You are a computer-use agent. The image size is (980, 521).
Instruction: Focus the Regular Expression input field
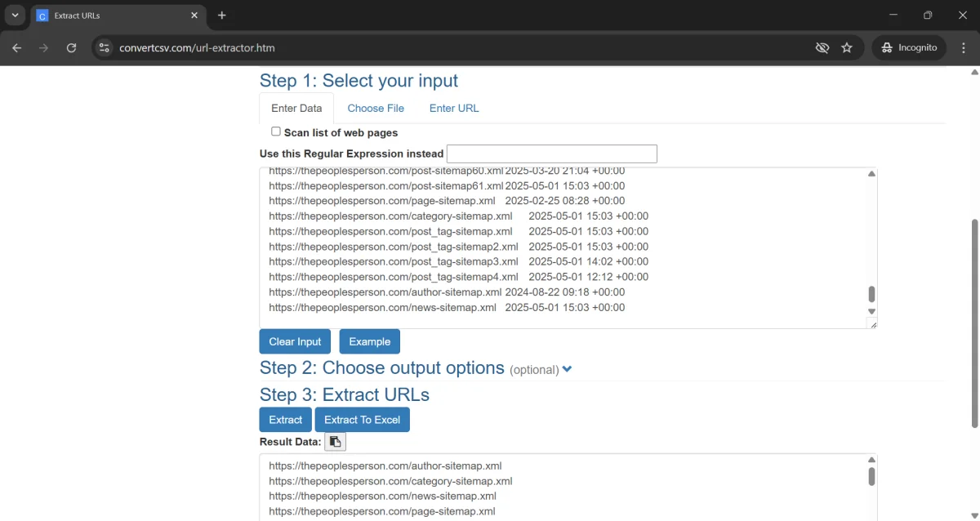[x=551, y=154]
